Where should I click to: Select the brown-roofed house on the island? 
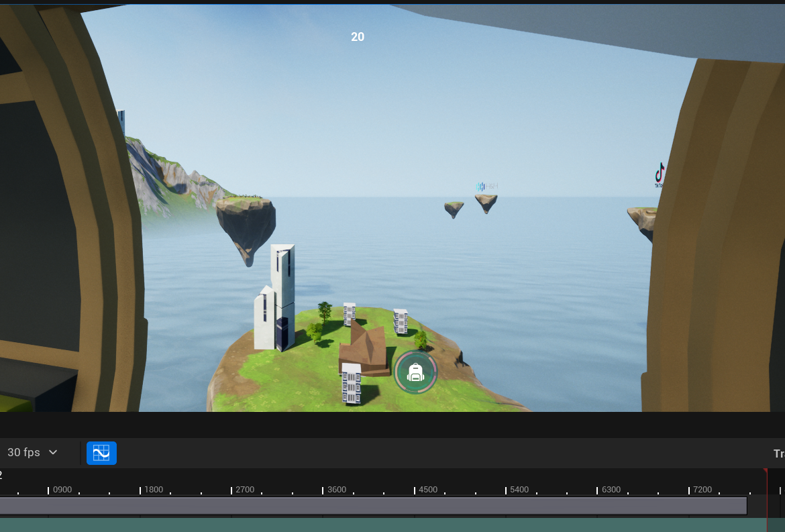coord(364,350)
